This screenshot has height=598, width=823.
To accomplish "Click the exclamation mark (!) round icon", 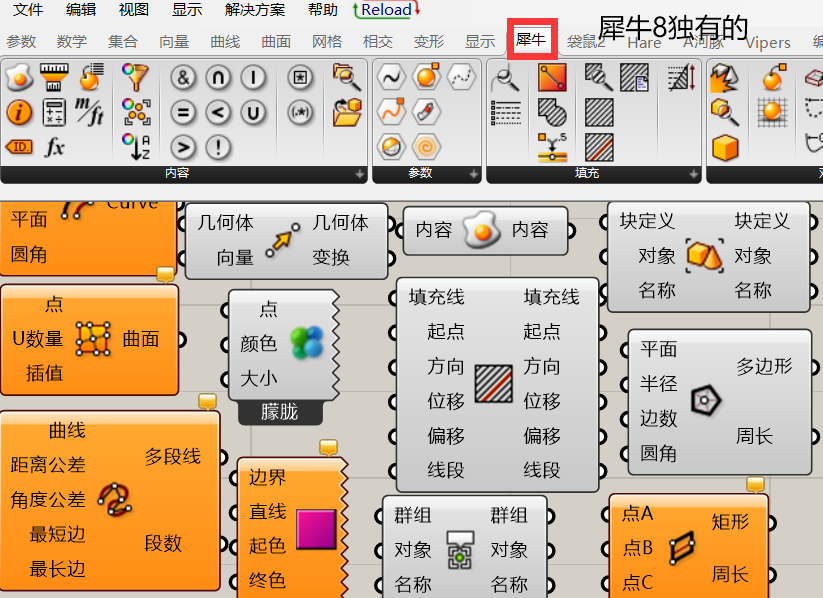I will pos(218,148).
